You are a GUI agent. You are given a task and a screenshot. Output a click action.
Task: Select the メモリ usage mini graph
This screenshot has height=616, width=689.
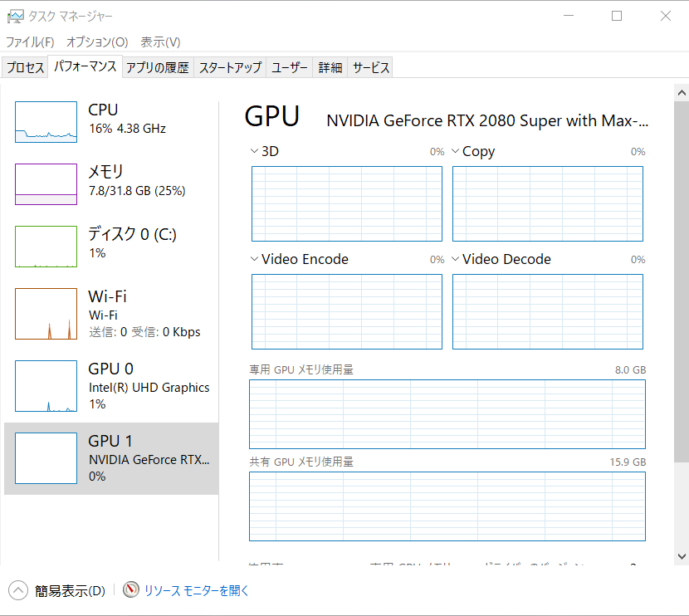pos(46,184)
